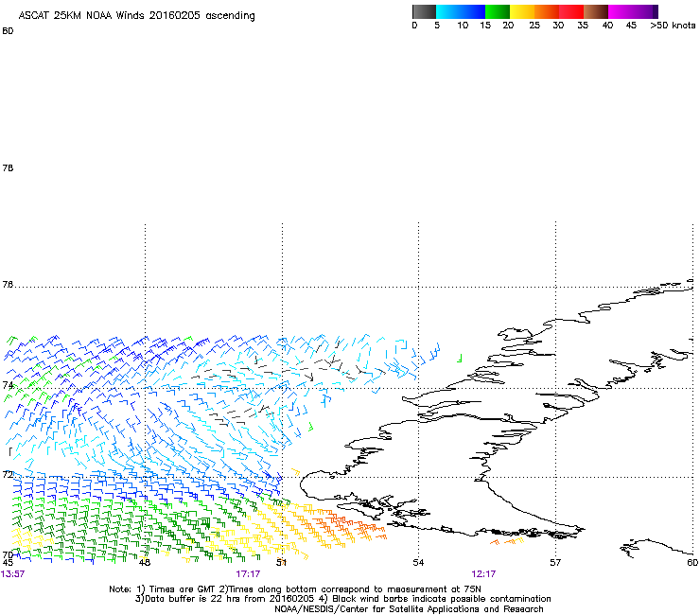Click the '10' label under the color bar
Viewport: 700px width, 615px height.
(x=462, y=26)
